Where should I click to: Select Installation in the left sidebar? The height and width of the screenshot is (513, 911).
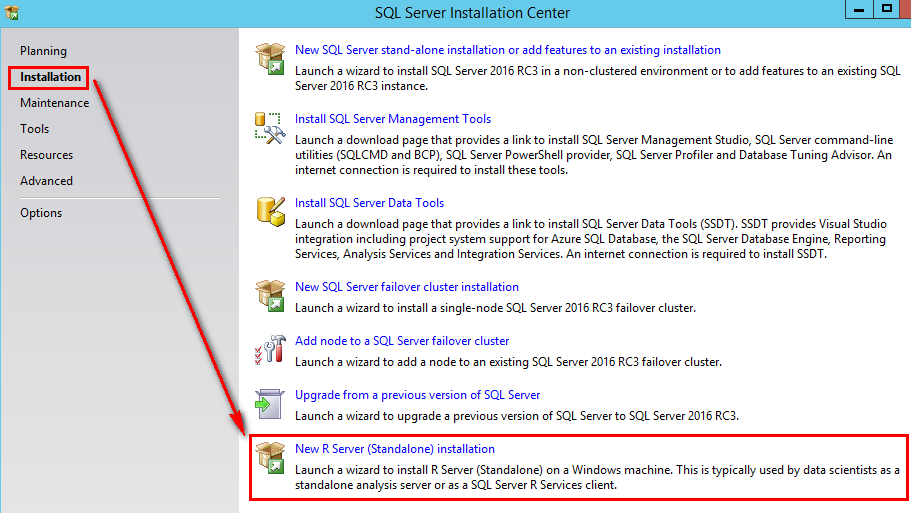[x=50, y=77]
